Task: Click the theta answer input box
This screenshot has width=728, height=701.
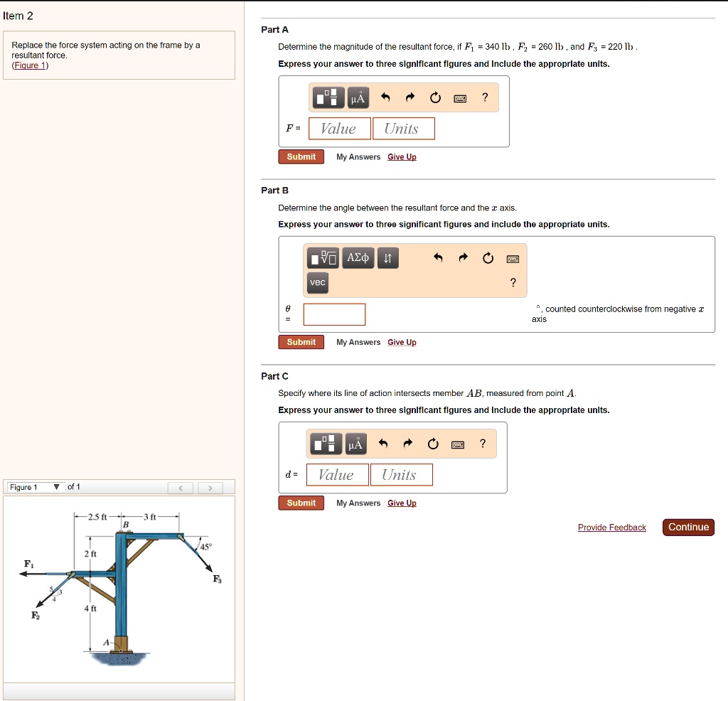Action: (x=334, y=314)
